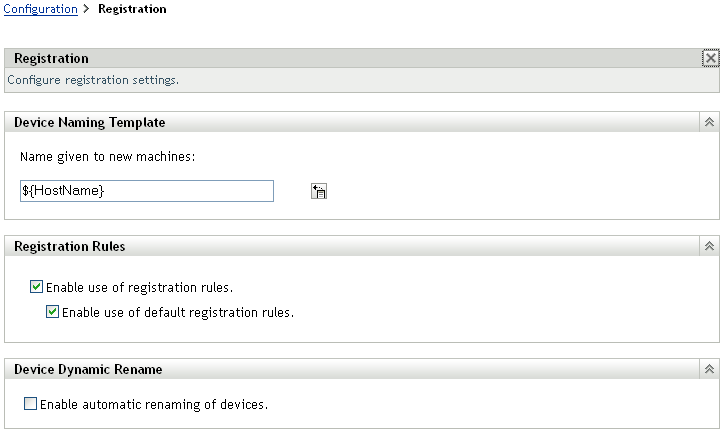Open the insert variable picker icon

coord(320,191)
